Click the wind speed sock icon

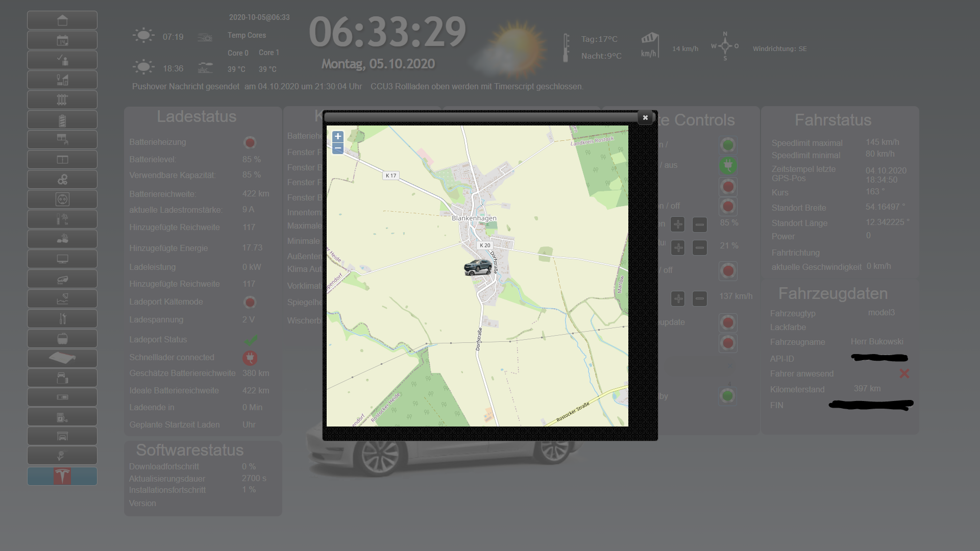coord(650,45)
